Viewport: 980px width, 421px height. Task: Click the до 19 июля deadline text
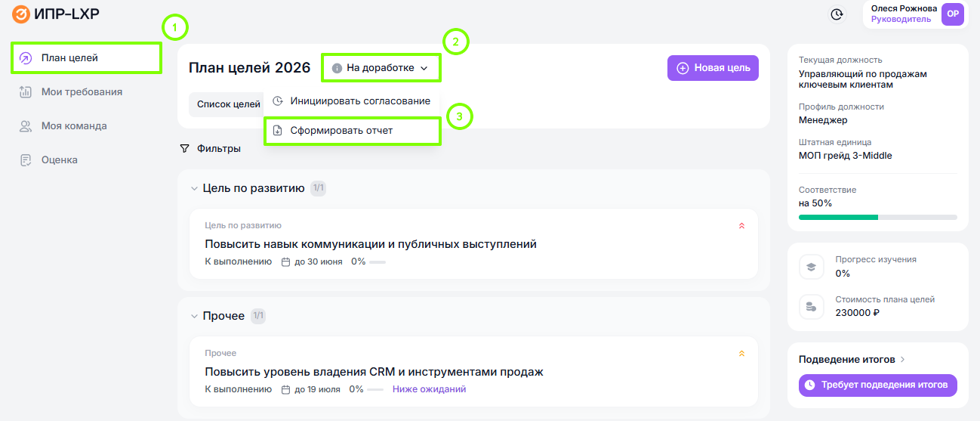click(317, 389)
